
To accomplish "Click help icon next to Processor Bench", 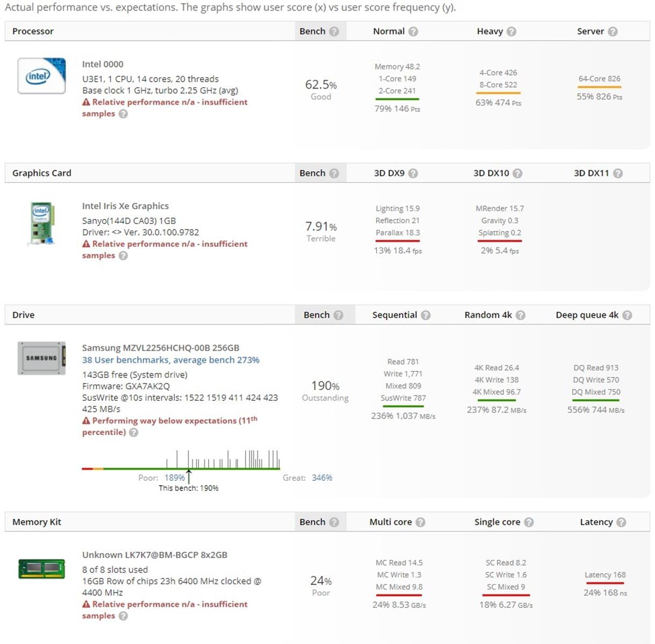I will [x=334, y=32].
